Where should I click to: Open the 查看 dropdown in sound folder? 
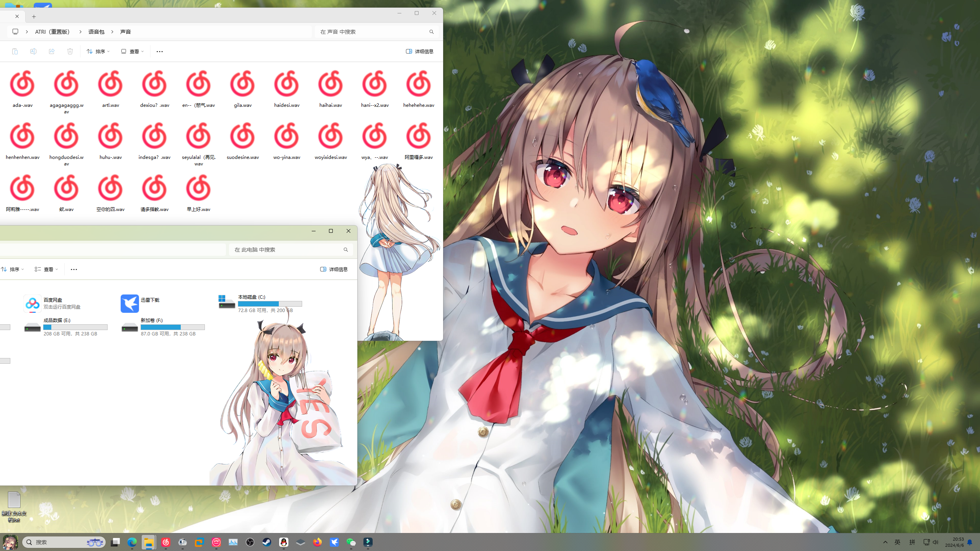point(133,51)
